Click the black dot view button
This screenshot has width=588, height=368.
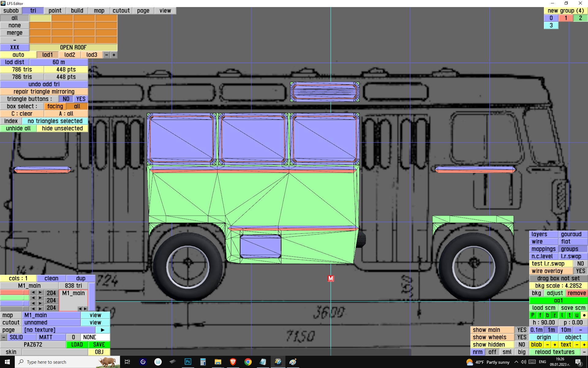(584, 315)
